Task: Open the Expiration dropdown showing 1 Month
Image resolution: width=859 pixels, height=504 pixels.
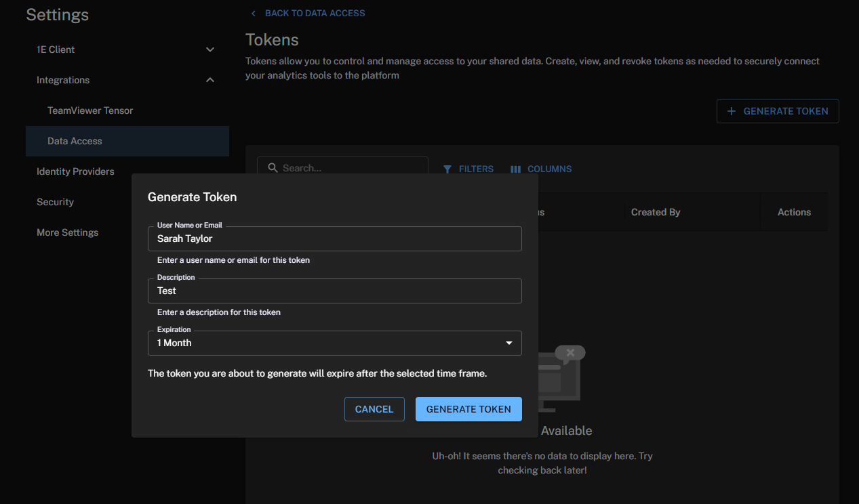Action: [334, 343]
